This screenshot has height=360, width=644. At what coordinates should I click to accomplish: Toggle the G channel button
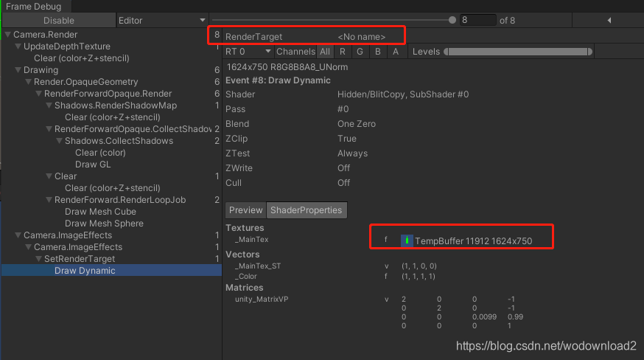(x=360, y=52)
